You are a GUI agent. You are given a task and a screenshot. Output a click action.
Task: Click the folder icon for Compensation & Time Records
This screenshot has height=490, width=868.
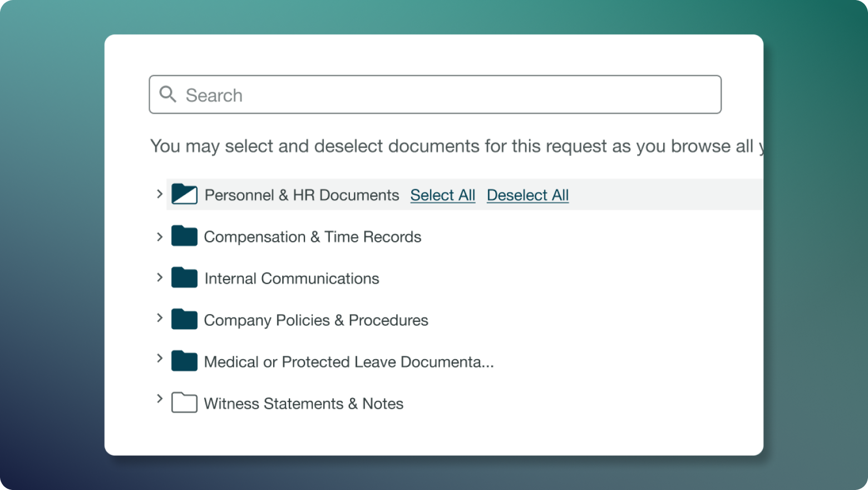(184, 236)
